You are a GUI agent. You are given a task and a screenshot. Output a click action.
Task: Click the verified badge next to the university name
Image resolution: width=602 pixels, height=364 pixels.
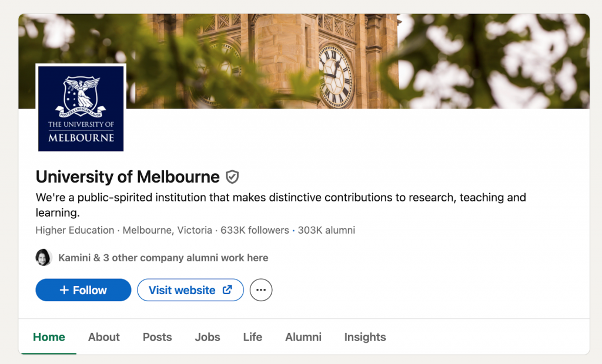click(232, 177)
